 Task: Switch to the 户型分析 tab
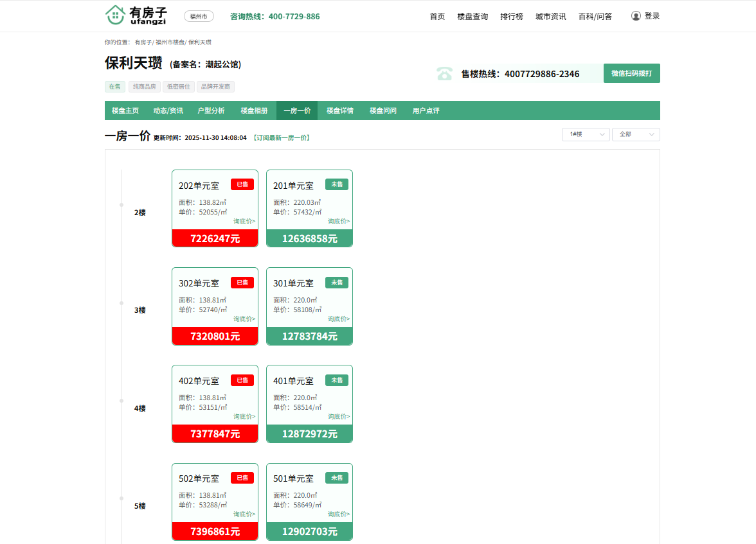211,110
